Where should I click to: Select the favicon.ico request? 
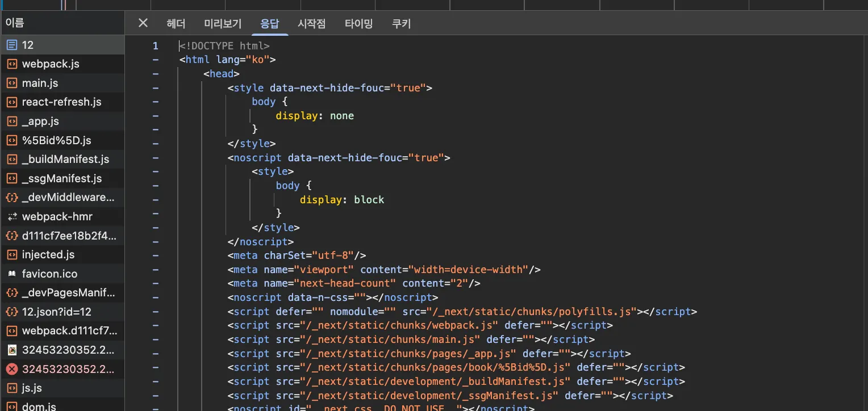point(62,274)
